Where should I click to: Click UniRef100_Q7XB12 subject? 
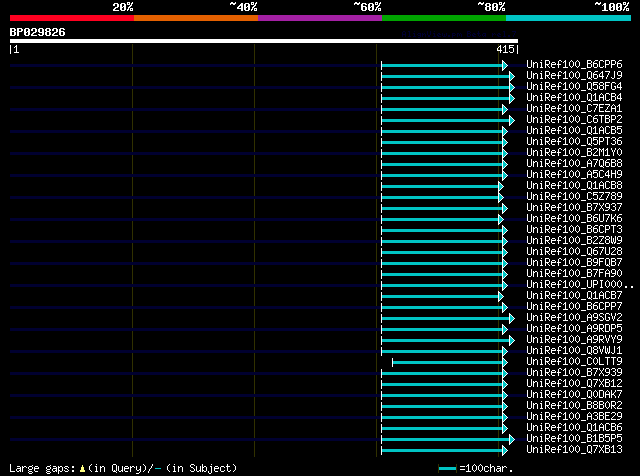pos(574,384)
